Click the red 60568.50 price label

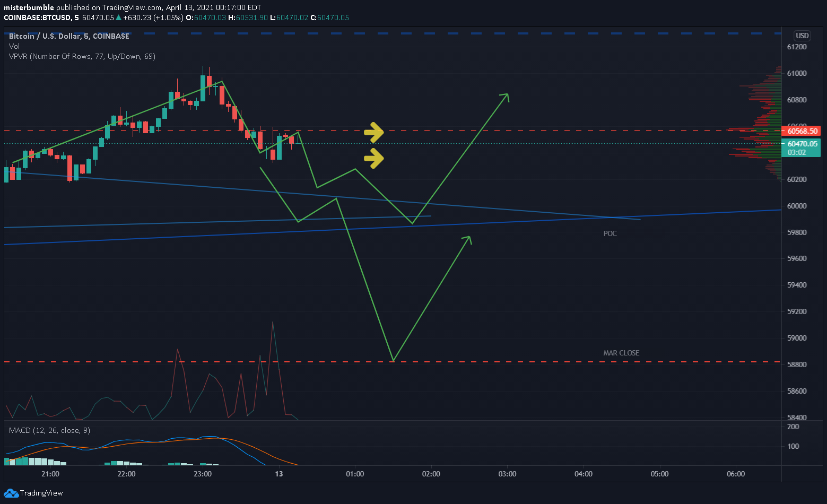point(802,131)
